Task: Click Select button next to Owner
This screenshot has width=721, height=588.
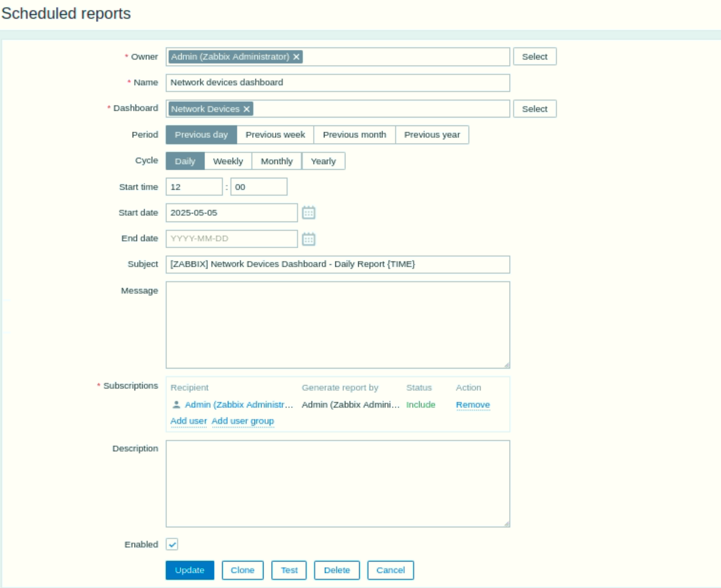Action: [534, 57]
